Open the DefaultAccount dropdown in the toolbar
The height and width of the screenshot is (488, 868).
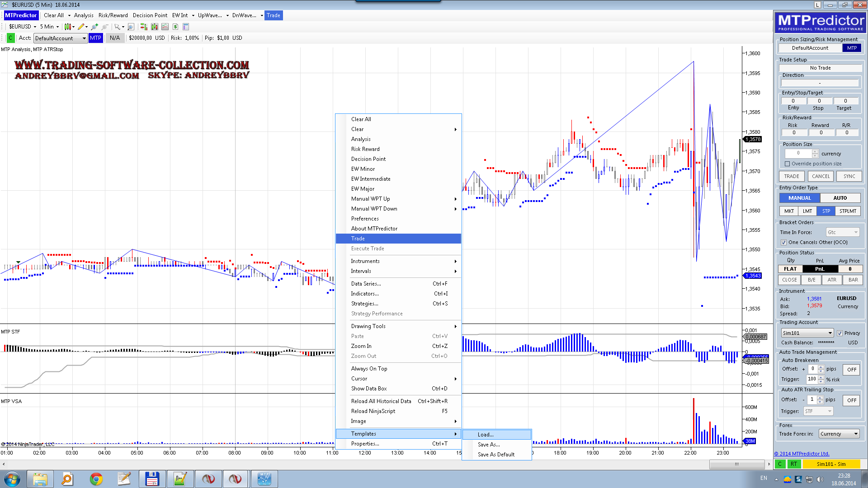click(x=84, y=38)
